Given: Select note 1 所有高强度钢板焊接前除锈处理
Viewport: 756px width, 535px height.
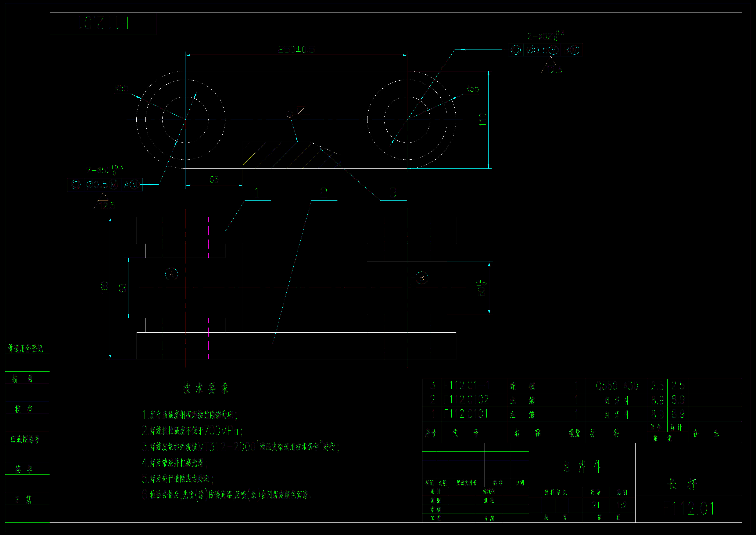Looking at the screenshot, I should point(190,415).
